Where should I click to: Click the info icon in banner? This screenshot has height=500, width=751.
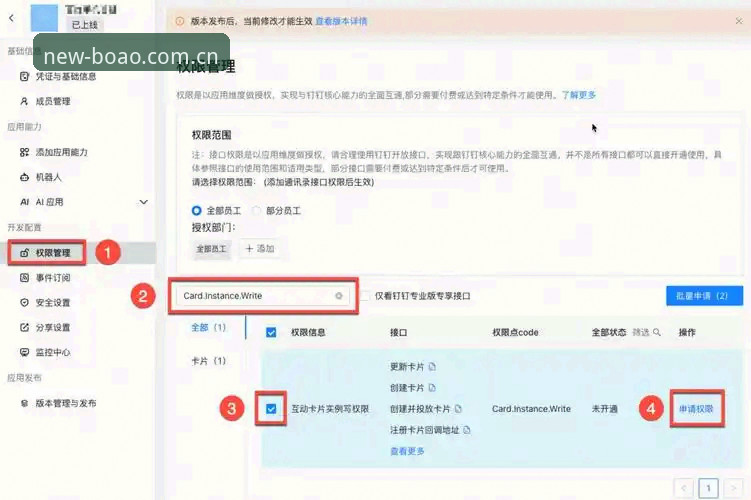(180, 21)
